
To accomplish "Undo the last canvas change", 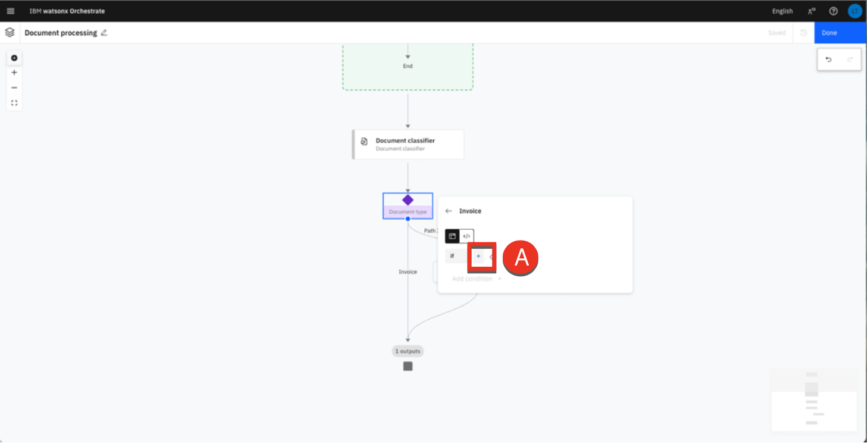I will coord(828,60).
